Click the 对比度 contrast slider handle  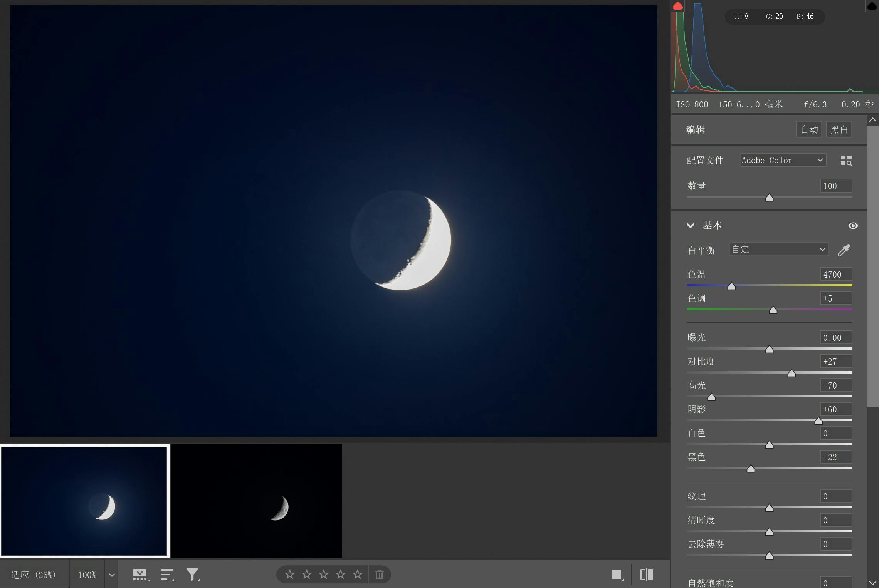point(792,373)
